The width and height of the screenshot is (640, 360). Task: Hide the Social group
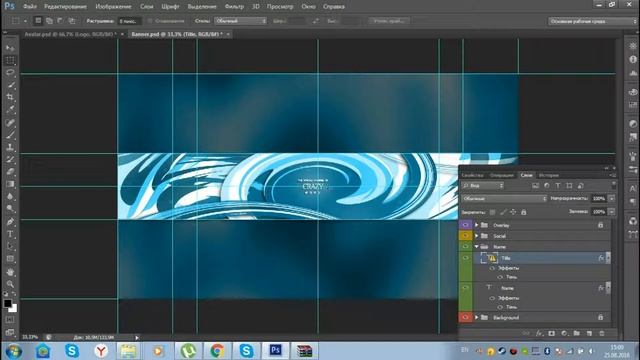point(465,236)
